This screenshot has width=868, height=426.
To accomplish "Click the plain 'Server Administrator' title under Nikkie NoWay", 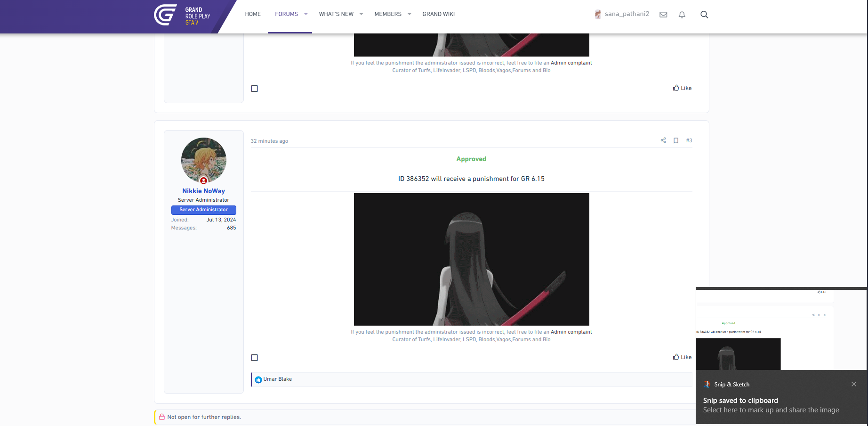I will pyautogui.click(x=204, y=200).
